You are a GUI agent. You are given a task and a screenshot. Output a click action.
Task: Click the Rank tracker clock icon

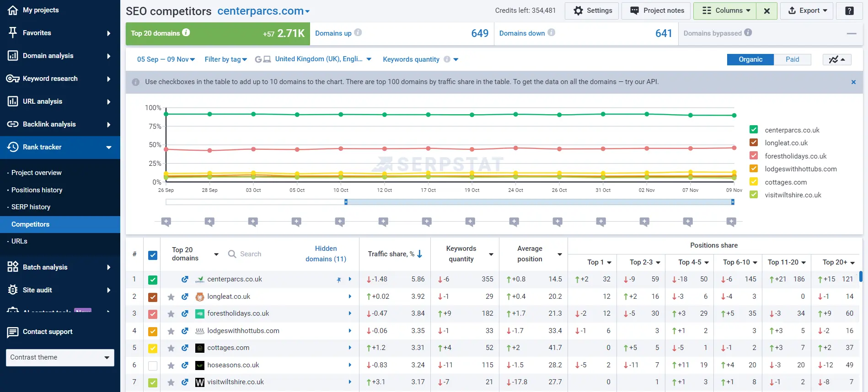coord(13,147)
